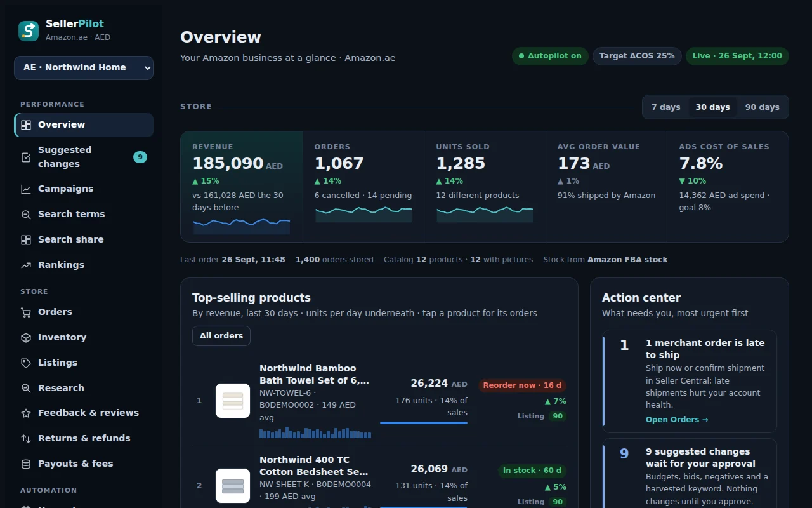The width and height of the screenshot is (812, 508).
Task: Click the All orders button
Action: [221, 336]
